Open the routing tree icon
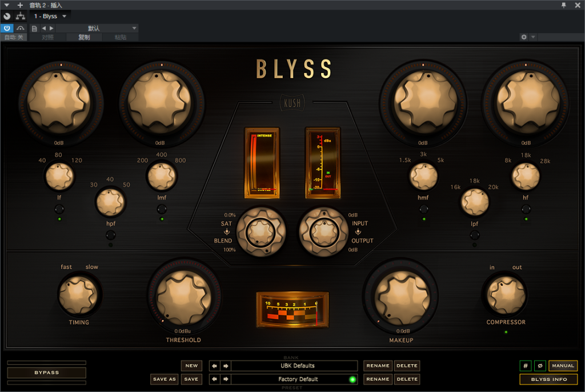Viewport: 585px width, 392px height. (21, 16)
